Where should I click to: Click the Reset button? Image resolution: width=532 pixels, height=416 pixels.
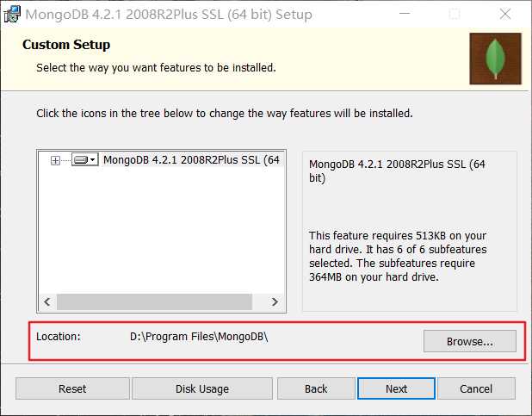click(72, 388)
